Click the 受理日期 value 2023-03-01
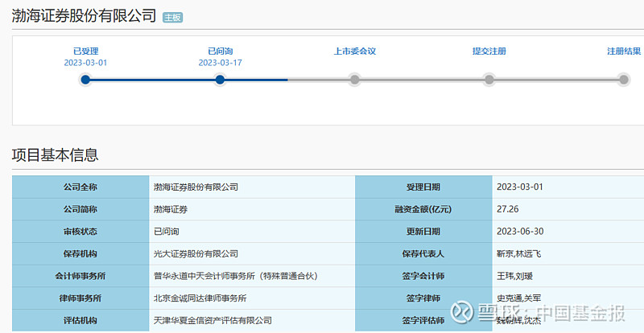Viewport: 644px width, 333px height. tap(520, 187)
